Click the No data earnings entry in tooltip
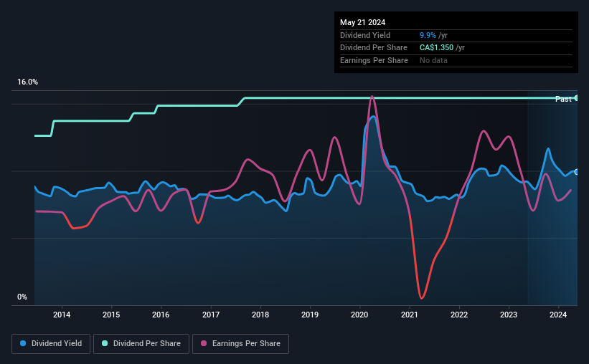This screenshot has width=589, height=364. pos(433,60)
